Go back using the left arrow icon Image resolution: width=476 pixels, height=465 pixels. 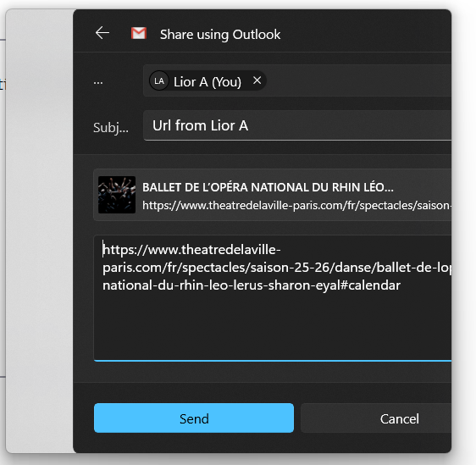[x=102, y=33]
